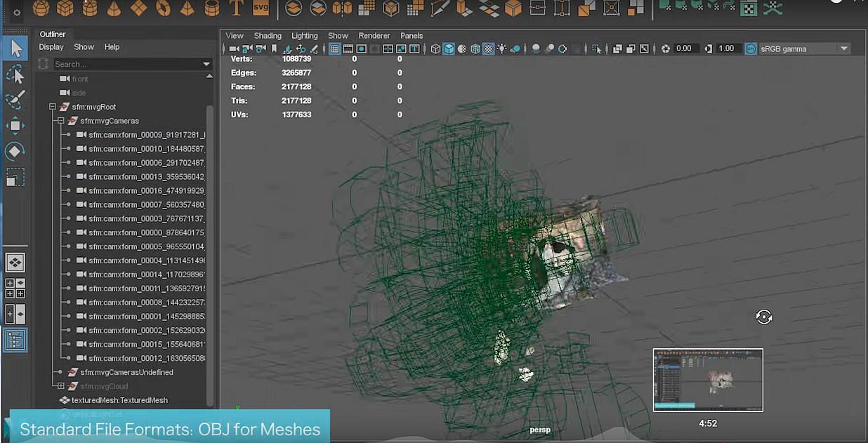Image resolution: width=868 pixels, height=443 pixels.
Task: Click the SVG import shelf icon
Action: (x=261, y=8)
